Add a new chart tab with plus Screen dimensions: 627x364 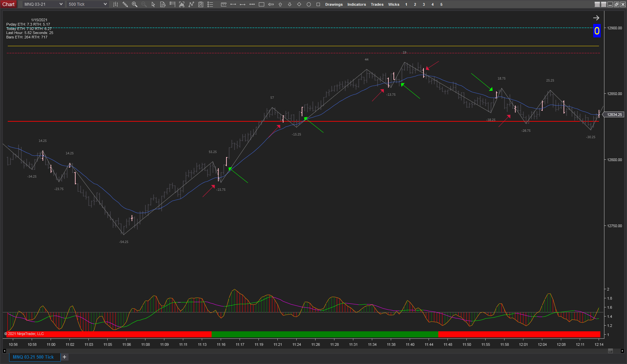[x=64, y=357]
